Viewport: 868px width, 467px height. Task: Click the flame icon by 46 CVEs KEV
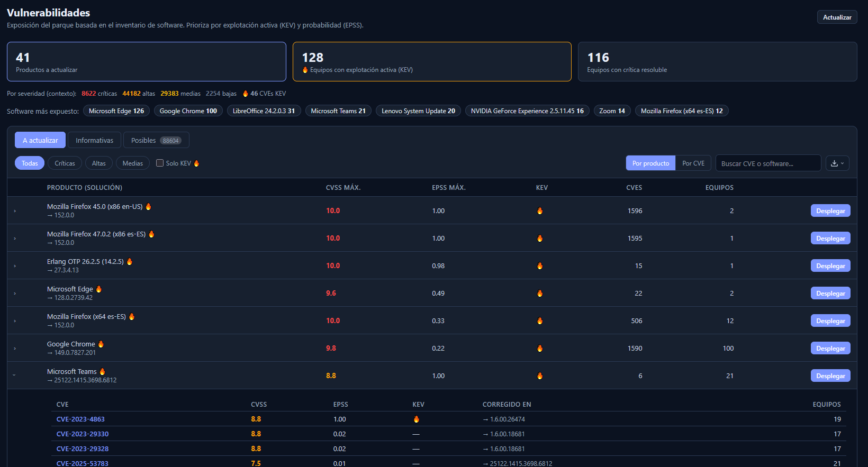(x=246, y=94)
